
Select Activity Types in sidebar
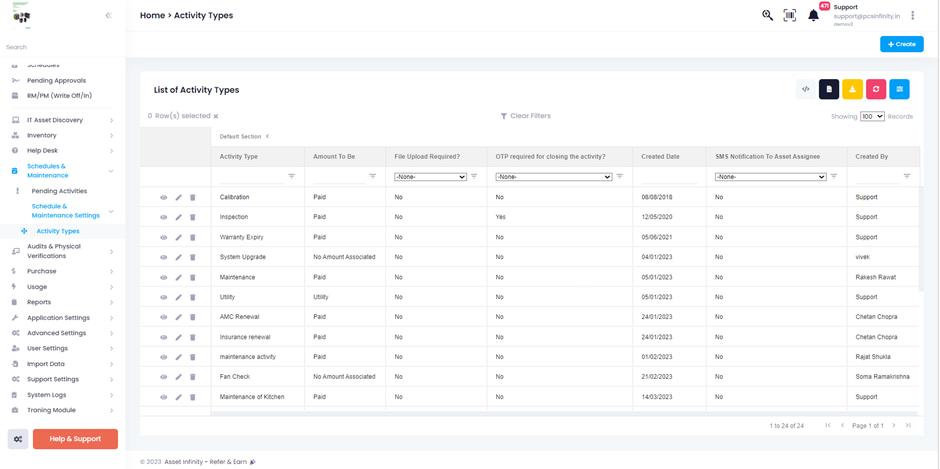point(58,231)
